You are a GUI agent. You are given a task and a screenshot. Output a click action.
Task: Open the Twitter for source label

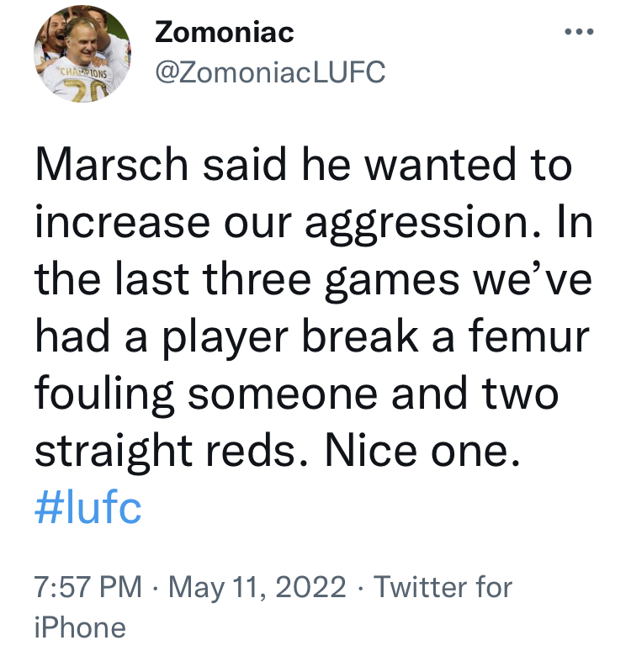443,587
